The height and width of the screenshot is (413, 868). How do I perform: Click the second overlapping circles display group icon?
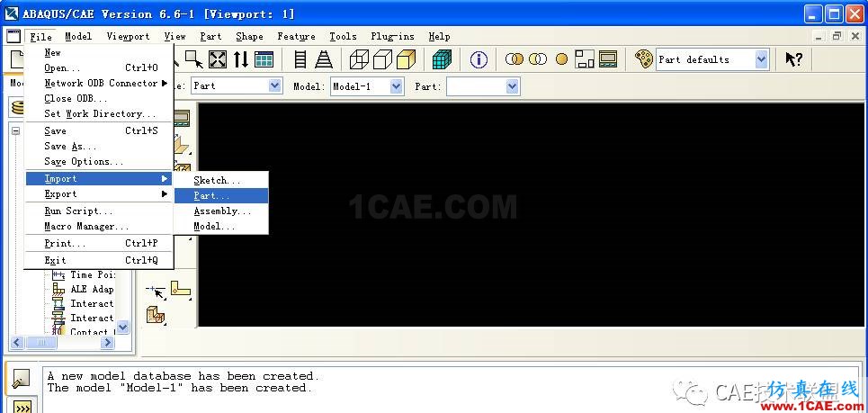(x=538, y=59)
